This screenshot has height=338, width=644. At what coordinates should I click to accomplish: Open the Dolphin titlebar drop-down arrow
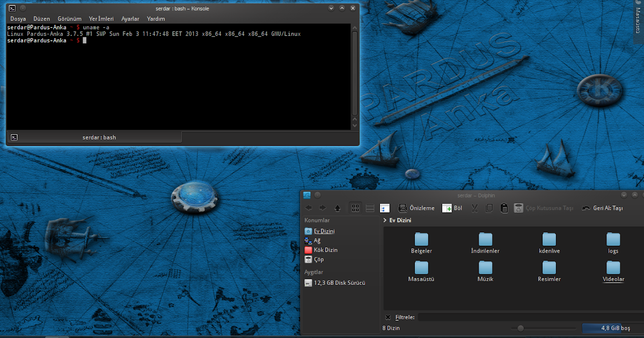point(624,195)
